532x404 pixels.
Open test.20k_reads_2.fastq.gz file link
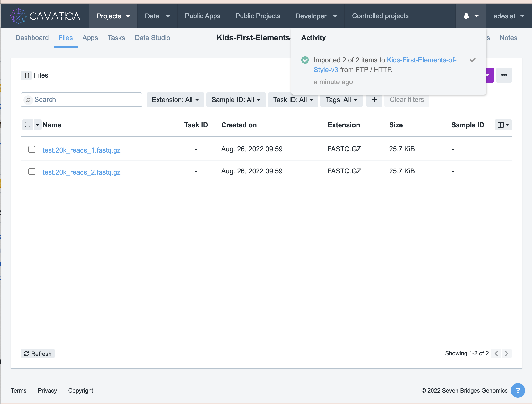(x=82, y=172)
